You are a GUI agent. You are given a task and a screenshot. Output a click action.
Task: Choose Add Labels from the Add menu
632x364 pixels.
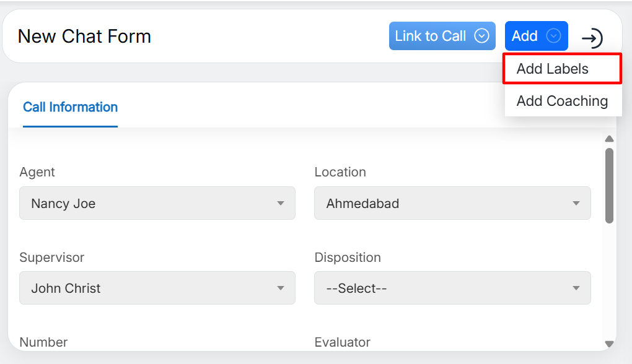[x=553, y=69]
